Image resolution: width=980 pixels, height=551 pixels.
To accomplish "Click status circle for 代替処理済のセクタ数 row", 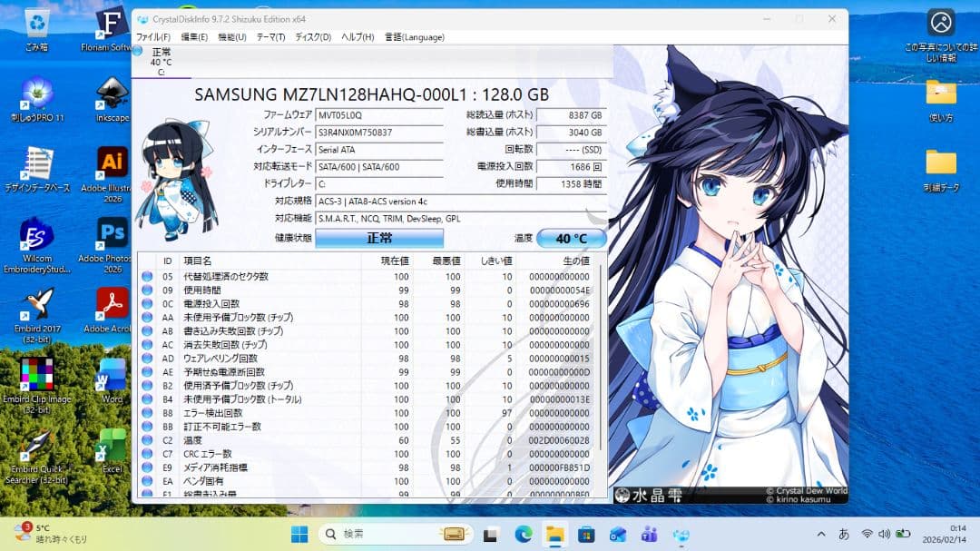I will [147, 277].
